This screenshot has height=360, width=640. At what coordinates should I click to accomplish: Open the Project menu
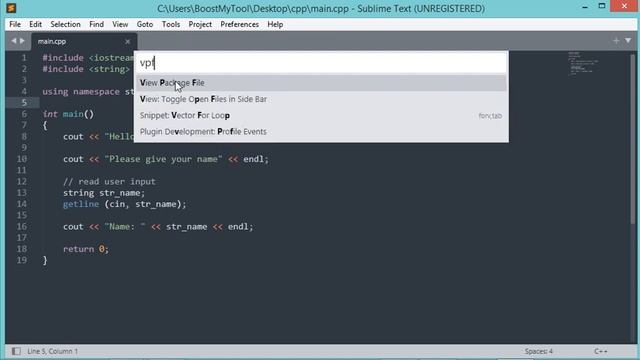coord(200,24)
